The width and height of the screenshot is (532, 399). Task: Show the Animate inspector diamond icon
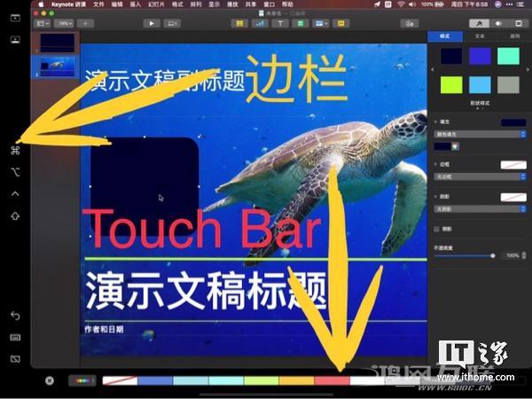(498, 23)
